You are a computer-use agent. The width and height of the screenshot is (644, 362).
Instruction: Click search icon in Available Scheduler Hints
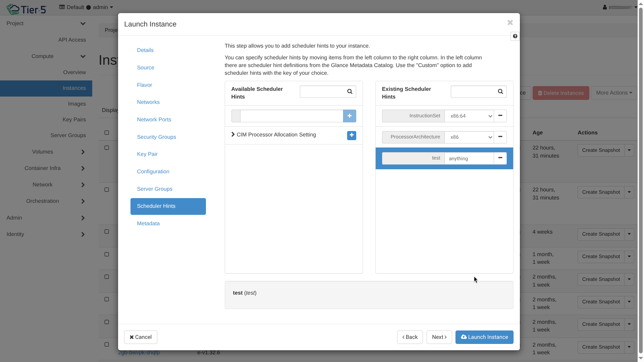[x=350, y=92]
